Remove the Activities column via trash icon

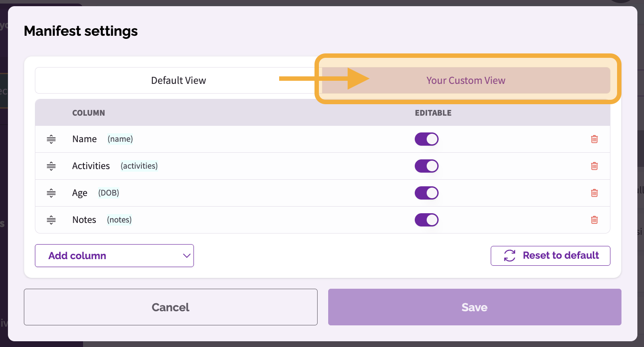[595, 166]
